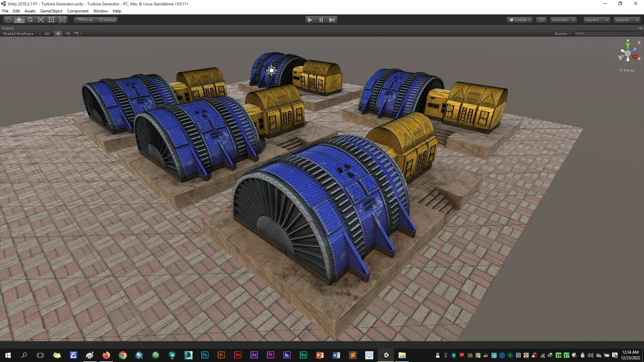Screen dimensions: 644x362
Task: Open the Layout dropdown
Action: click(627, 20)
